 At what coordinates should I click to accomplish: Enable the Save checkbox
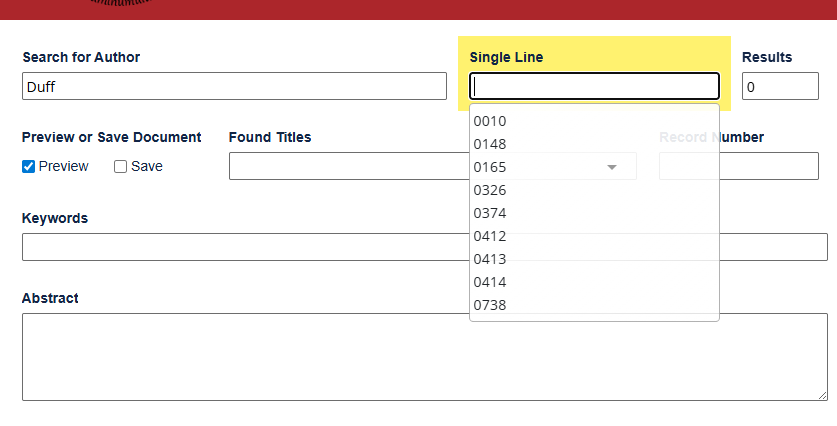[121, 167]
